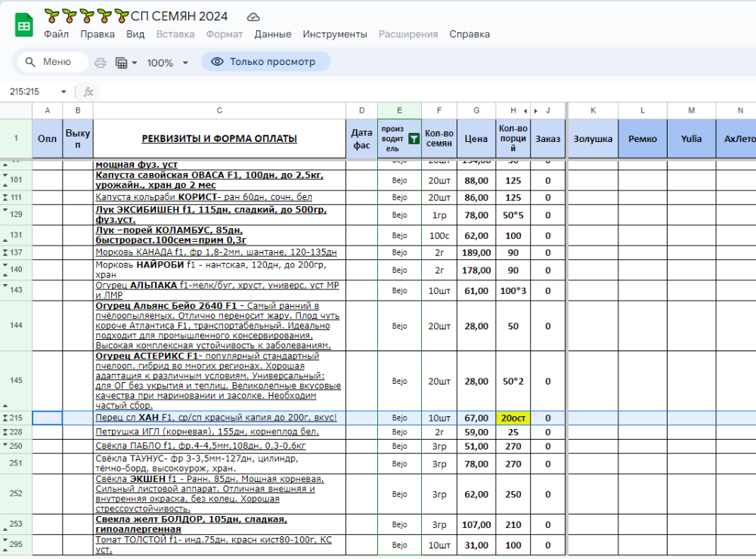
Task: Select price cell 189,00
Action: tap(476, 252)
